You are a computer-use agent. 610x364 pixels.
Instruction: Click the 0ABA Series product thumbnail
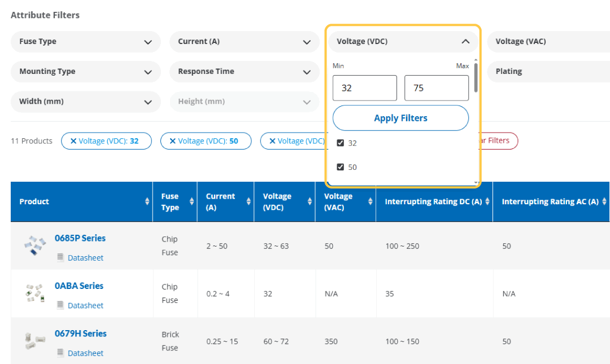point(35,293)
